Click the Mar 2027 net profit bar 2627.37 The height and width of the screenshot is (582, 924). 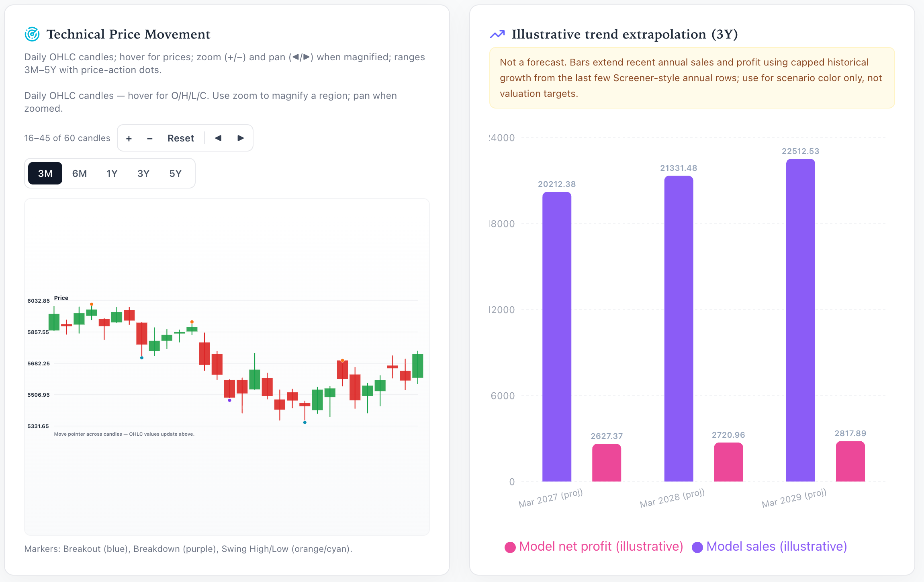[x=607, y=463]
